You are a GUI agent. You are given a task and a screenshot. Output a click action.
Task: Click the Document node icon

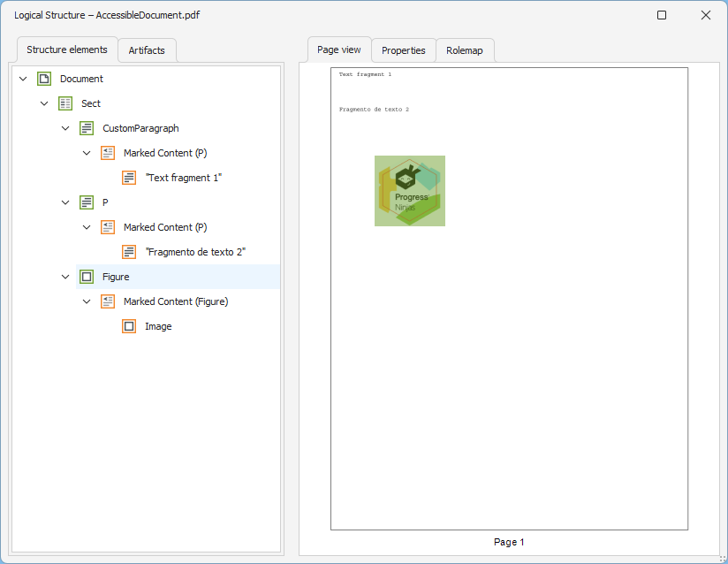[x=44, y=79]
